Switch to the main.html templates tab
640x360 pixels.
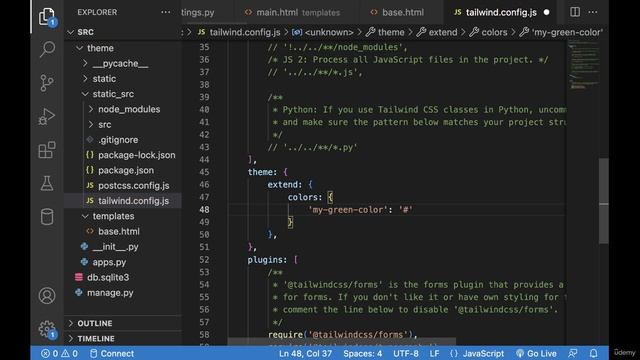pos(297,13)
